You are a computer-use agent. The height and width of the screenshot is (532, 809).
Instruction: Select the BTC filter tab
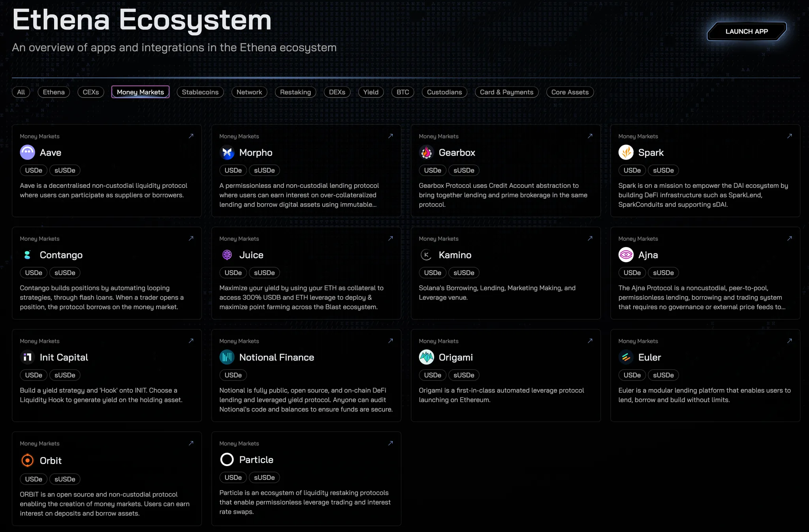pos(403,92)
